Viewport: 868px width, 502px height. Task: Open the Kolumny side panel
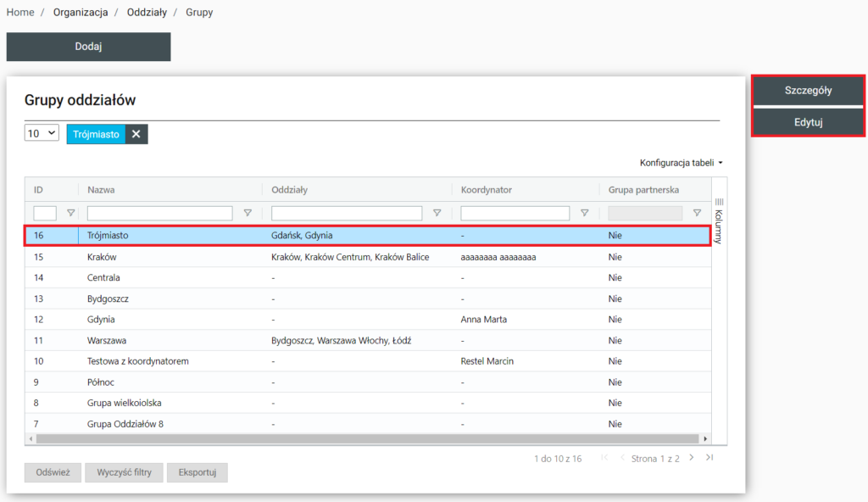coord(719,220)
